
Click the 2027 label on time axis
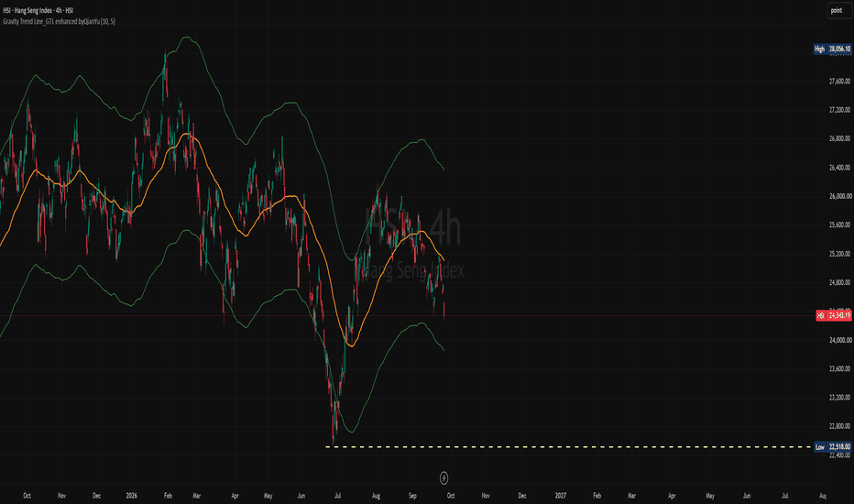click(561, 496)
